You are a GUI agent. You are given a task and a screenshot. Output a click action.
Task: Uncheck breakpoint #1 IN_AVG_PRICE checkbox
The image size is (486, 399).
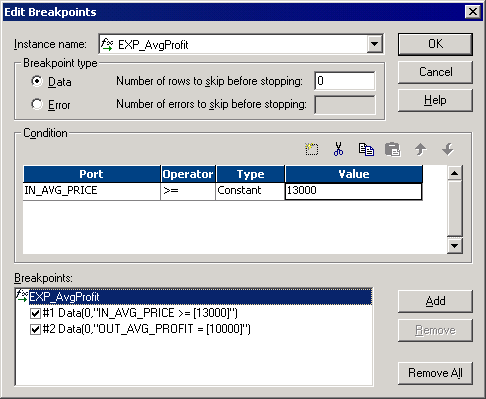coord(35,313)
